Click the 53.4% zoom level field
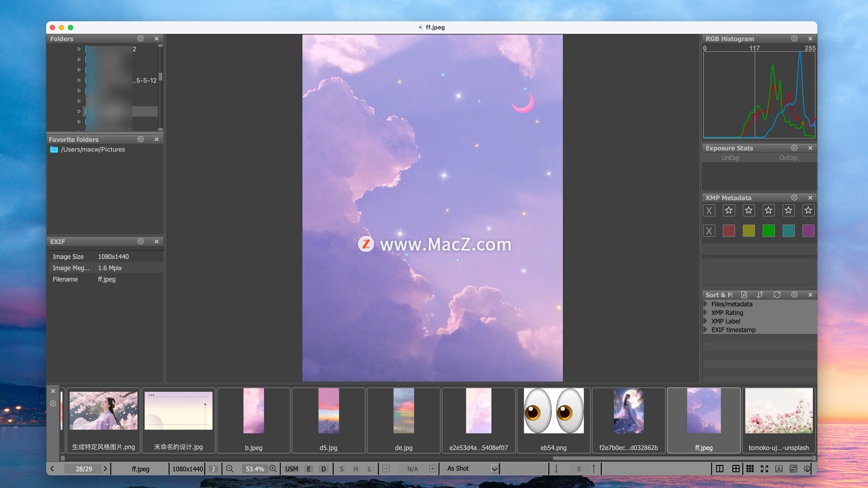The height and width of the screenshot is (488, 868). coord(255,469)
